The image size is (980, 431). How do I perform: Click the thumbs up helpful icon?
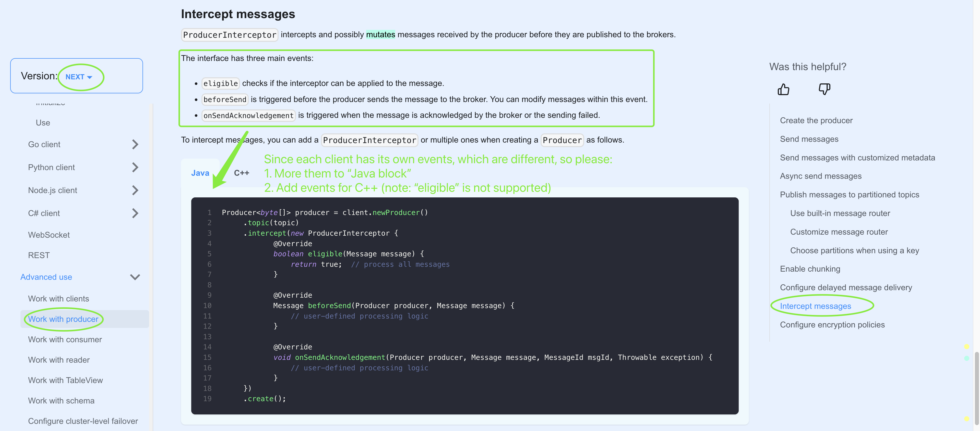[x=783, y=89]
